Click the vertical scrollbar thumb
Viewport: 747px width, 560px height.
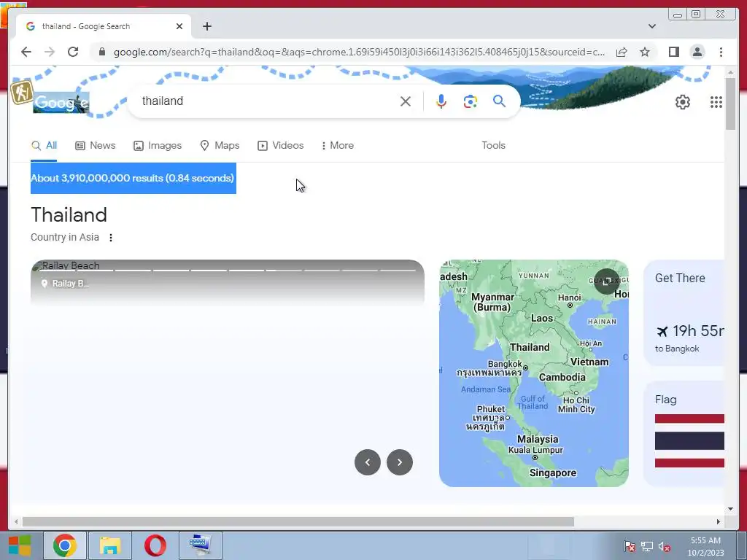tap(730, 103)
